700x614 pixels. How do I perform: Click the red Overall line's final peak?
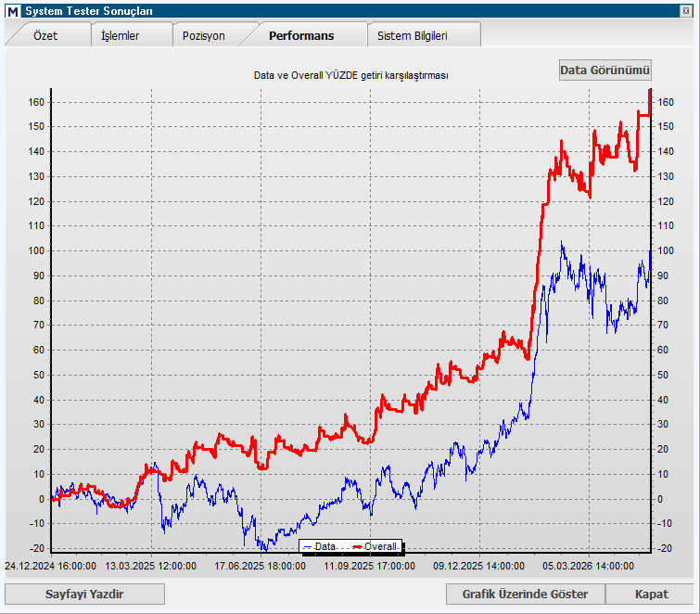click(650, 91)
